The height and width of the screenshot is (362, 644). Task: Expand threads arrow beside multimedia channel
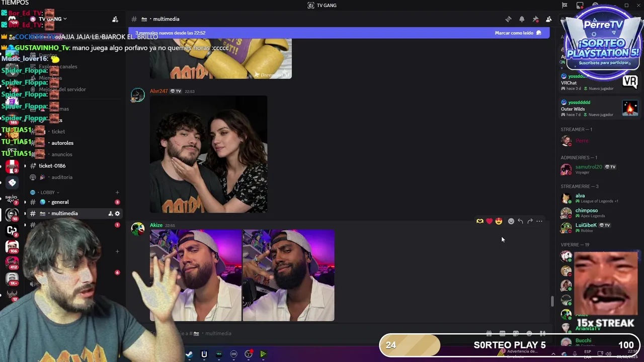(x=25, y=214)
